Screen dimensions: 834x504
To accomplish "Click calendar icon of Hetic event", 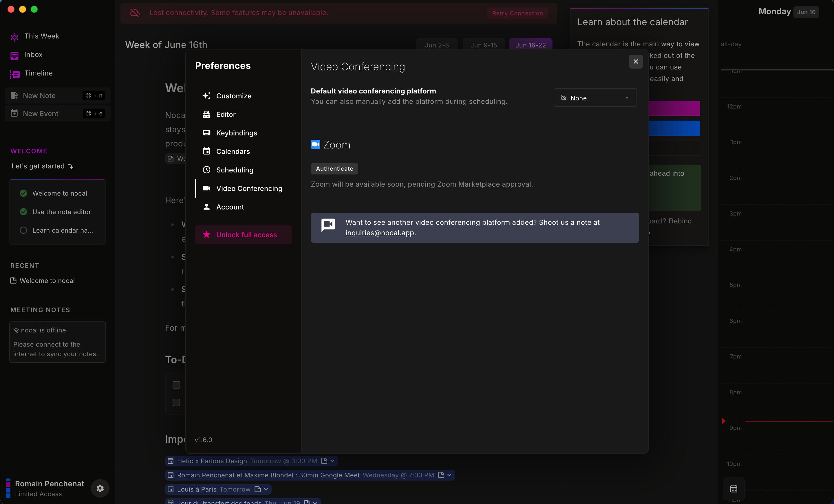I will point(171,461).
